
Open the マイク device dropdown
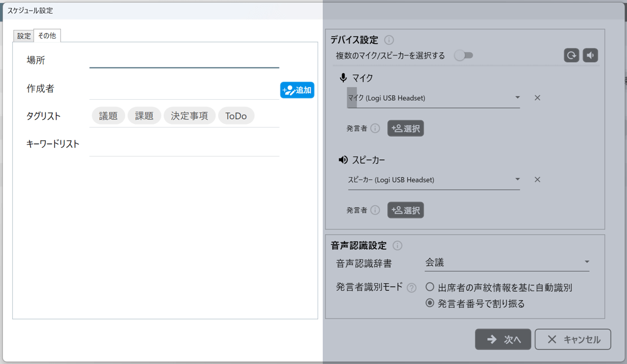[x=433, y=98]
